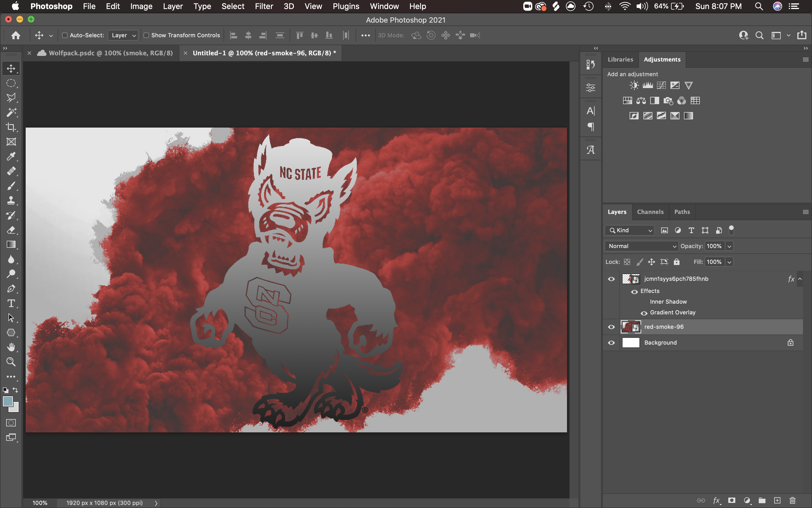Screen dimensions: 812x508
Task: Enable the Auto-Select checkbox
Action: pos(65,35)
